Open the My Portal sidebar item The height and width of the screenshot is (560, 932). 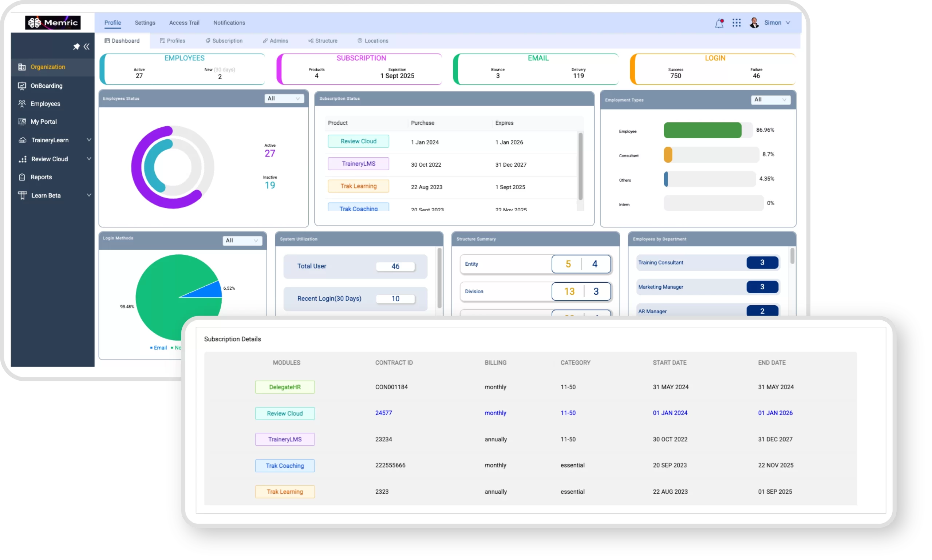tap(43, 122)
